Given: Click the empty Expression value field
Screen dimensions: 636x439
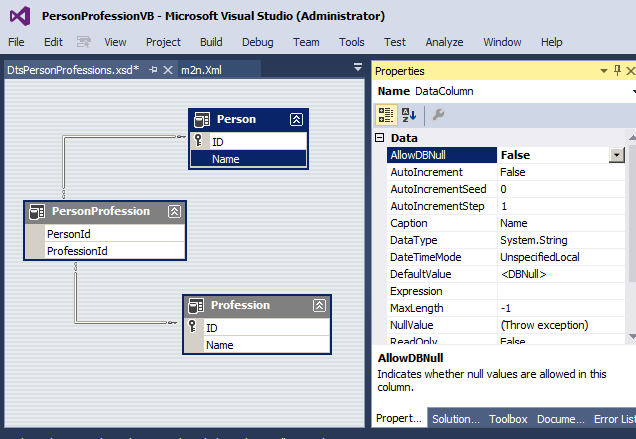Looking at the screenshot, I should click(x=561, y=291).
